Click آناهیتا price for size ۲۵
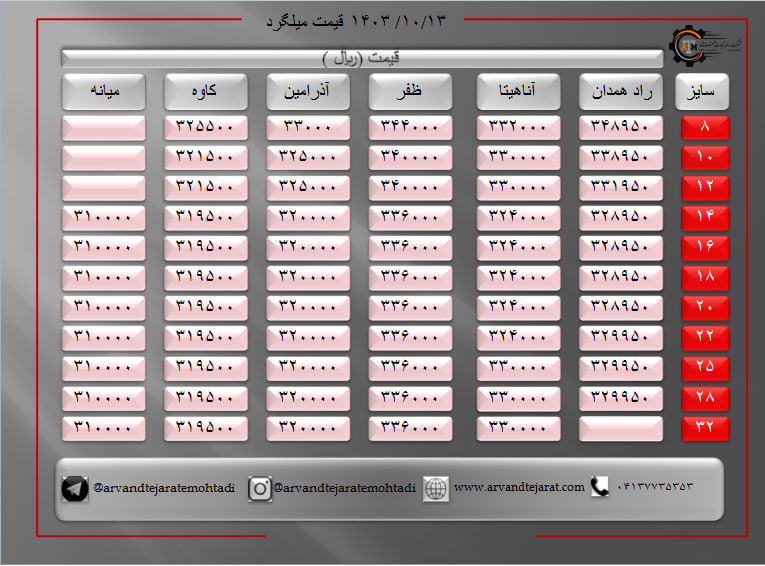 (518, 368)
